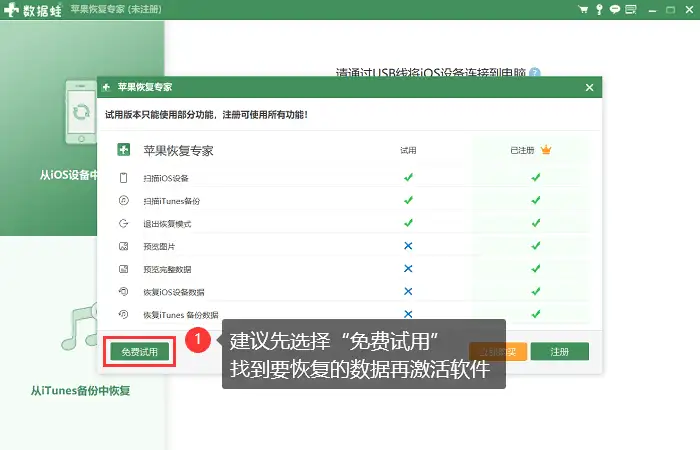This screenshot has width=700, height=450.
Task: Click the 恢复iTunes 备份数据 feature row label
Action: 181,315
